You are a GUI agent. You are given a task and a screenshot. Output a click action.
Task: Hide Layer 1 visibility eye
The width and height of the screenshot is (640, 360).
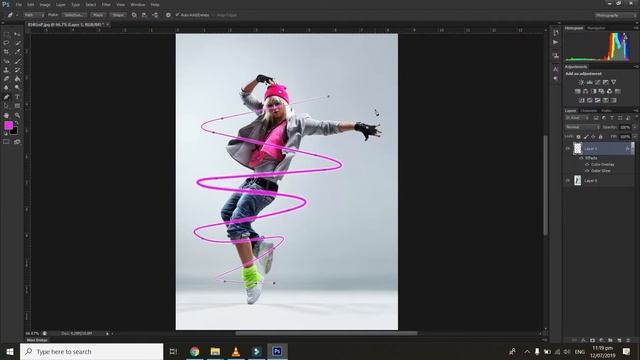pyautogui.click(x=568, y=149)
